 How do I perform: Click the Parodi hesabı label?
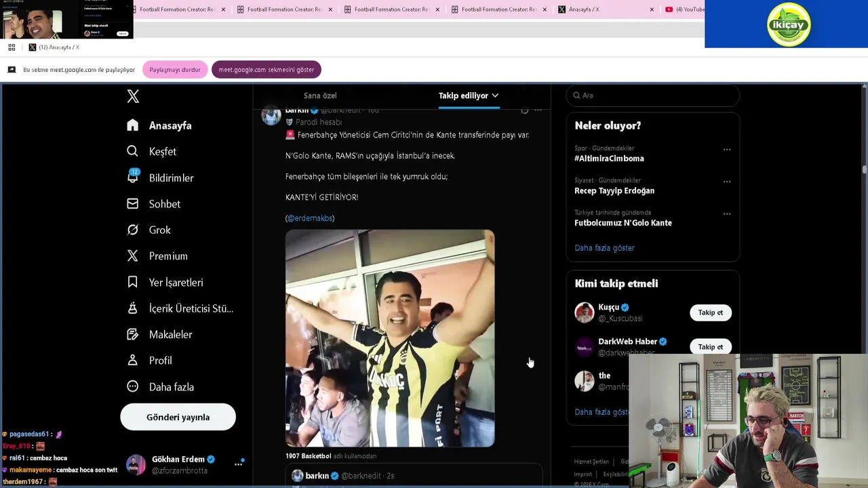click(319, 122)
